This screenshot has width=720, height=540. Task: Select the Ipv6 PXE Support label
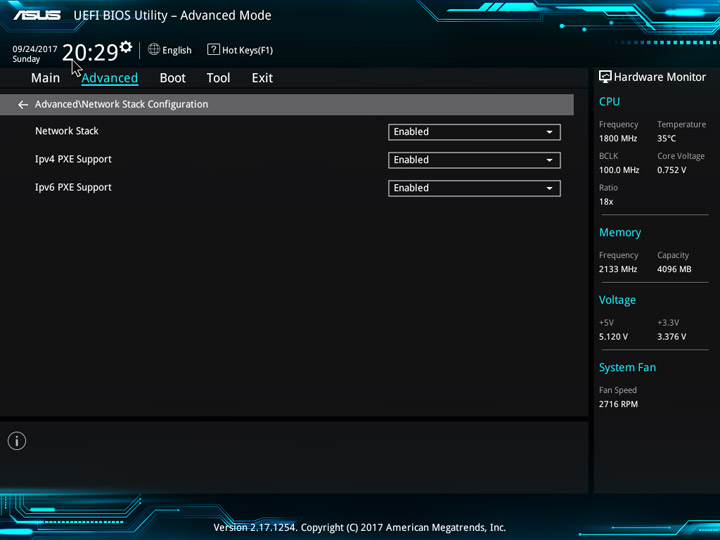pyautogui.click(x=73, y=187)
